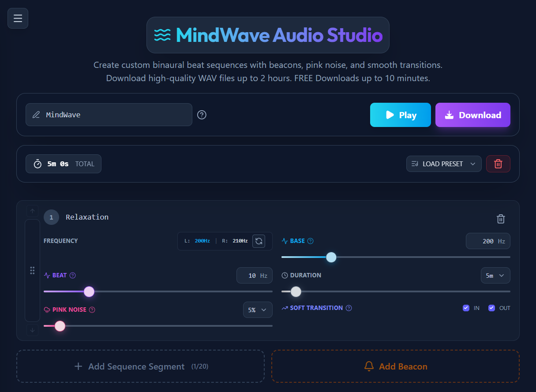Click the SOFT TRANSITION help icon

[x=349, y=308]
